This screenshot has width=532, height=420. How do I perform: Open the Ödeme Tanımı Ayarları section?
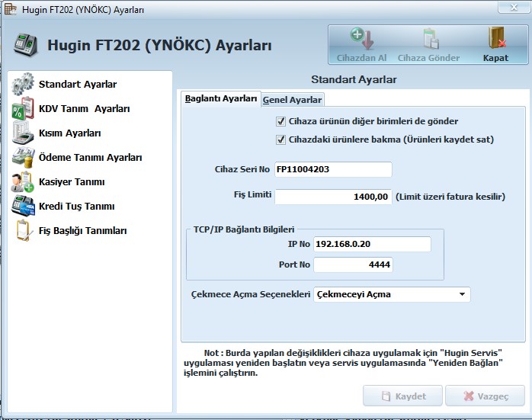90,158
